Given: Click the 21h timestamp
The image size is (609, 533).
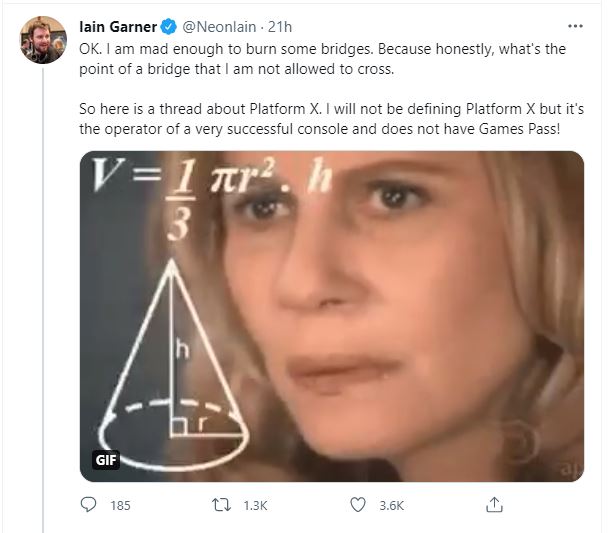Looking at the screenshot, I should [281, 26].
